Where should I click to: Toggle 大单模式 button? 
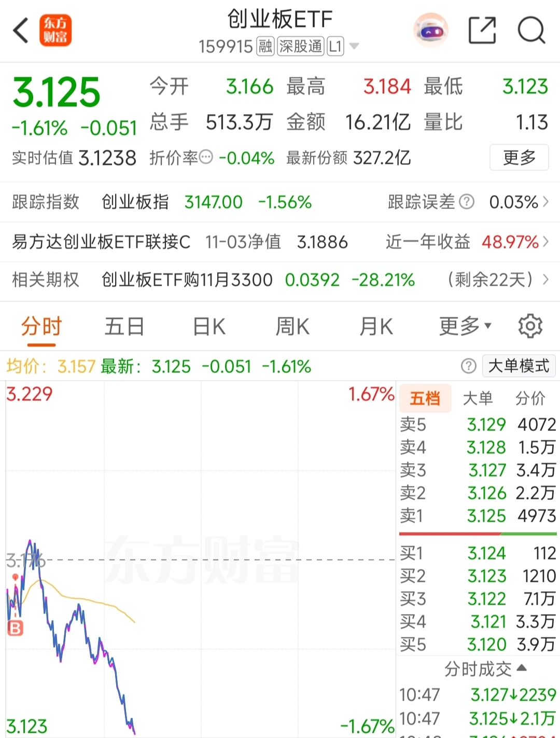tap(519, 366)
